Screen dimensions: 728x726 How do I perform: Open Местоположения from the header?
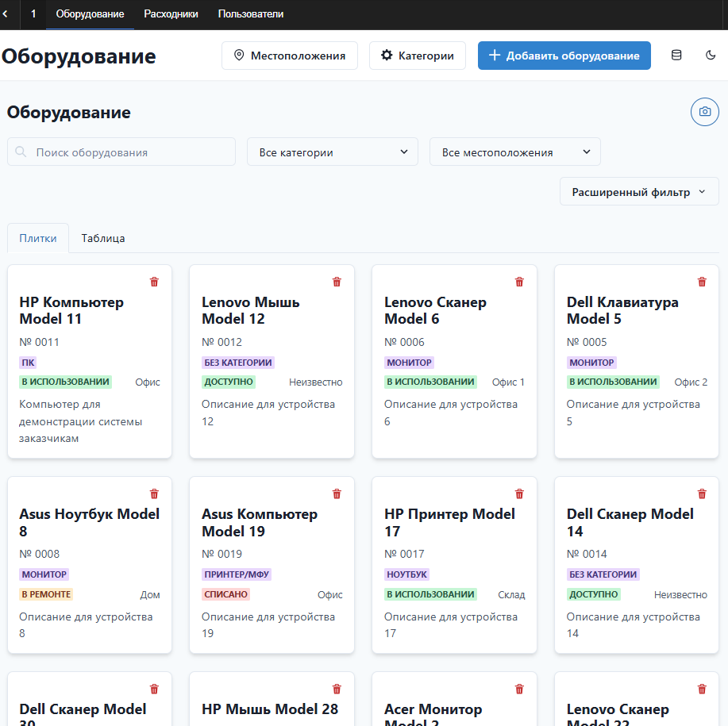tap(289, 56)
